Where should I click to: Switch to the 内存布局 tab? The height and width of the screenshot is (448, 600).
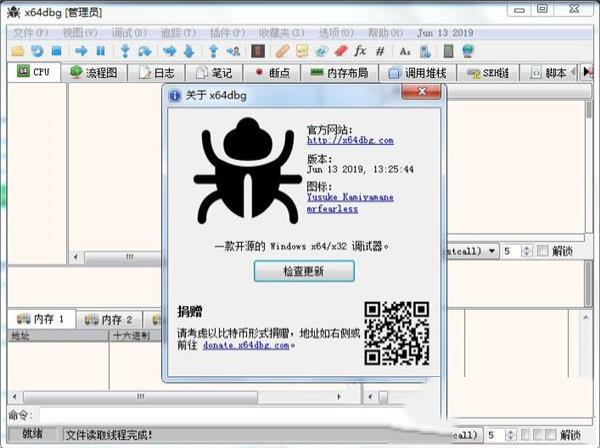coord(339,73)
